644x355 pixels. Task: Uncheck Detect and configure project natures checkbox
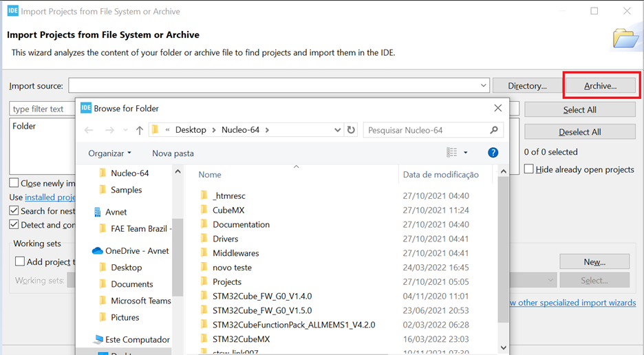tap(14, 225)
